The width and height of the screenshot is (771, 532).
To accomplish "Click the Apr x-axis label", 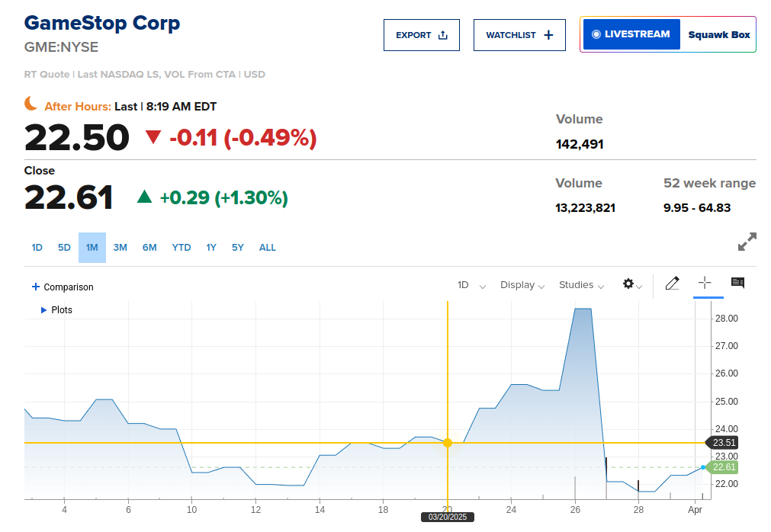I will pyautogui.click(x=695, y=510).
